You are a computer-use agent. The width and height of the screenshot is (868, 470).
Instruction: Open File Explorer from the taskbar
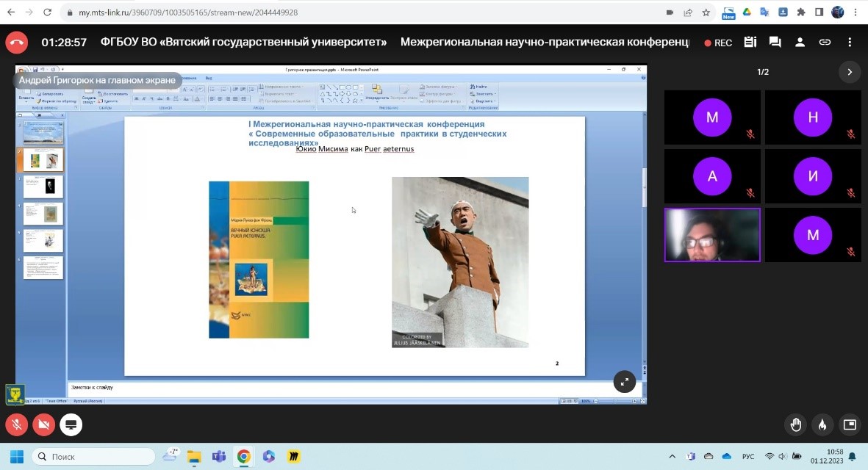coord(194,457)
